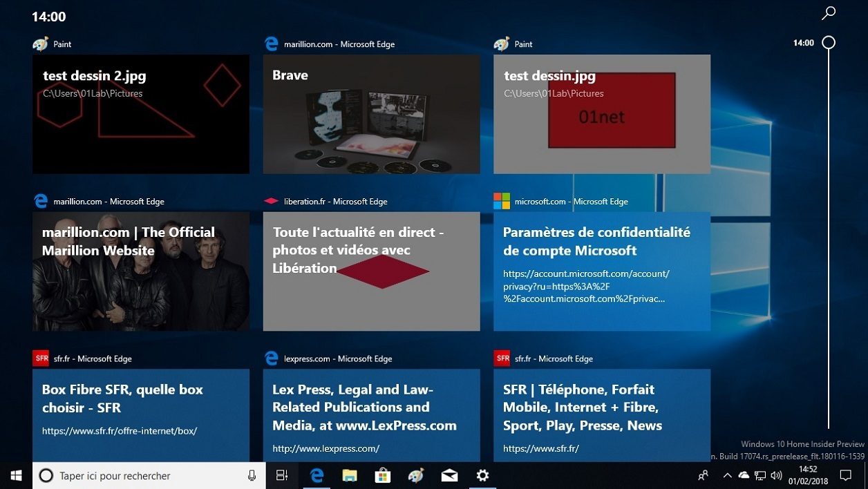This screenshot has height=489, width=868.
Task: Click the timeline search magnifier icon
Action: 829,13
